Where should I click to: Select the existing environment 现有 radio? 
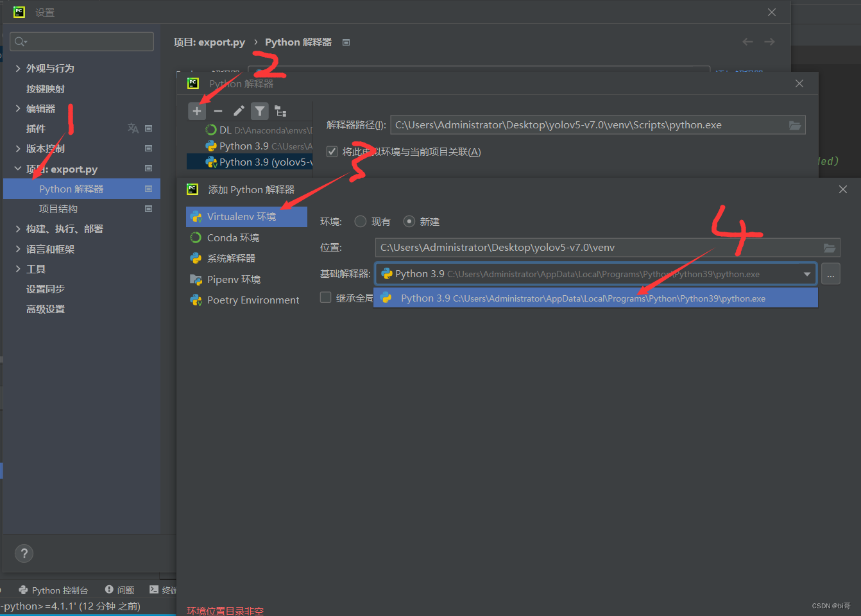(x=361, y=221)
